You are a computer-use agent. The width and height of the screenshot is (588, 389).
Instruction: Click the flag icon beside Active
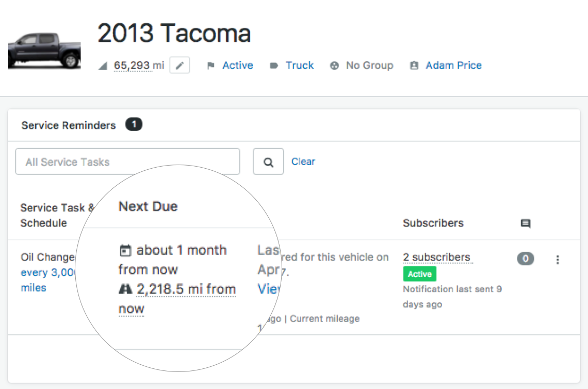click(210, 66)
